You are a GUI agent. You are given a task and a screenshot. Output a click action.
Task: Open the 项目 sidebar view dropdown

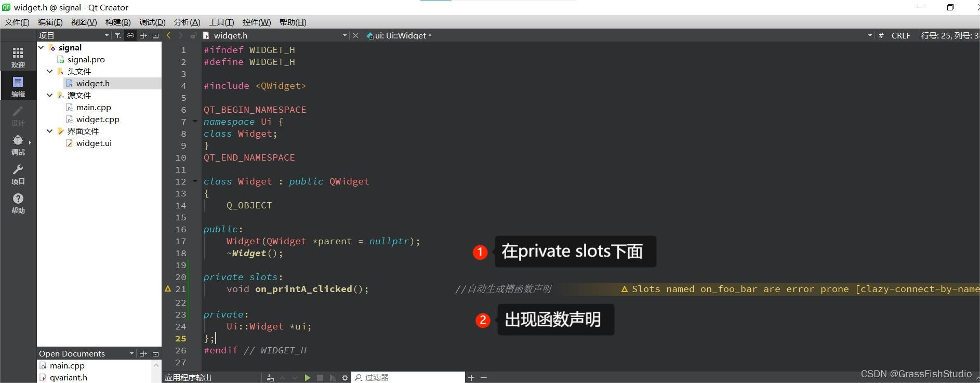pyautogui.click(x=107, y=35)
